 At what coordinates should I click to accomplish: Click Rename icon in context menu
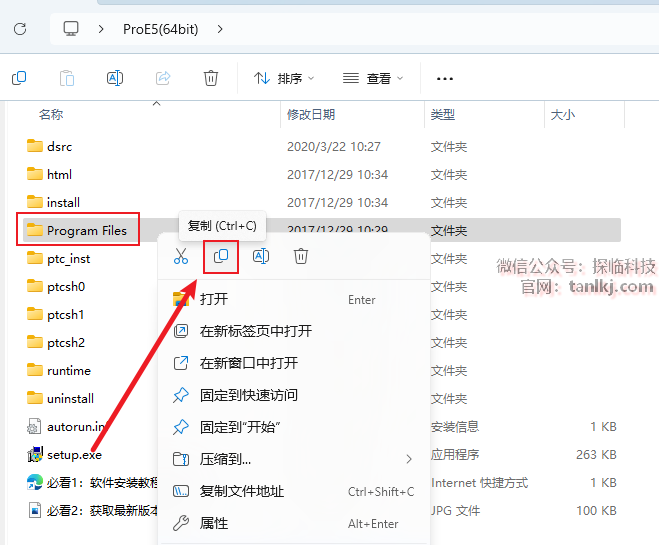tap(261, 256)
